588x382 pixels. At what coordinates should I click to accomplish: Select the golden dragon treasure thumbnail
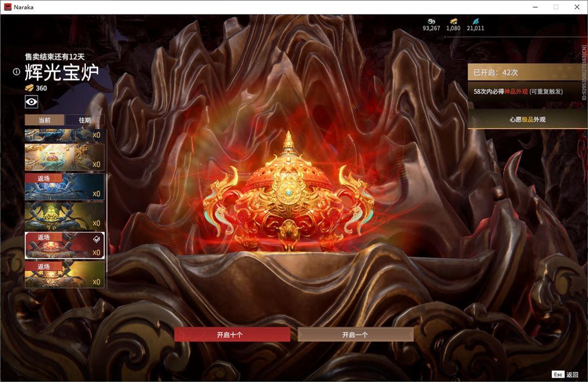[x=64, y=157]
